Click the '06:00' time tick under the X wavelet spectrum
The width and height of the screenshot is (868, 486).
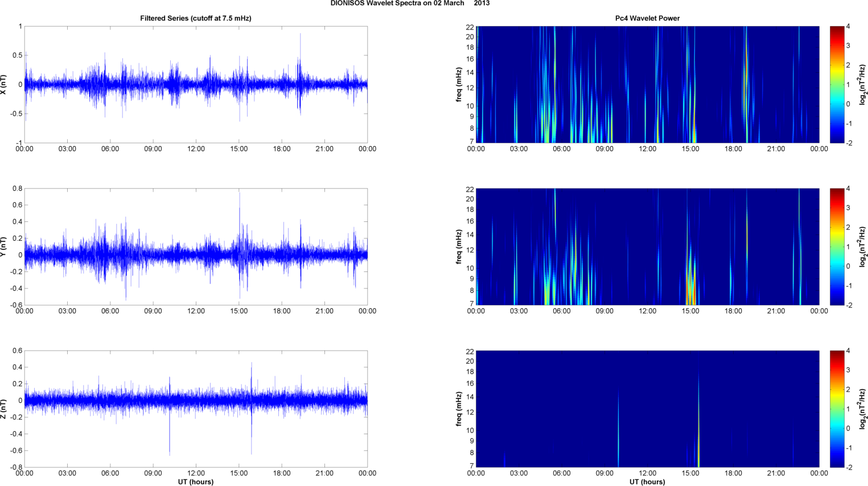(x=562, y=149)
